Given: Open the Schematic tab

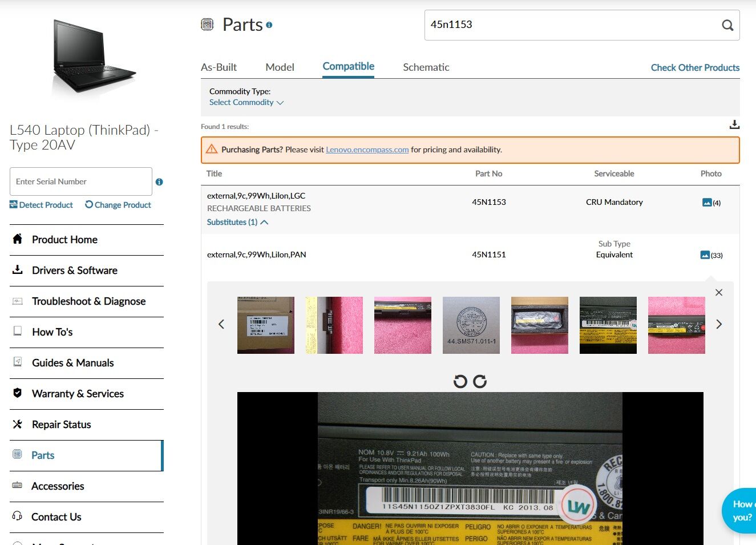Looking at the screenshot, I should coord(426,67).
